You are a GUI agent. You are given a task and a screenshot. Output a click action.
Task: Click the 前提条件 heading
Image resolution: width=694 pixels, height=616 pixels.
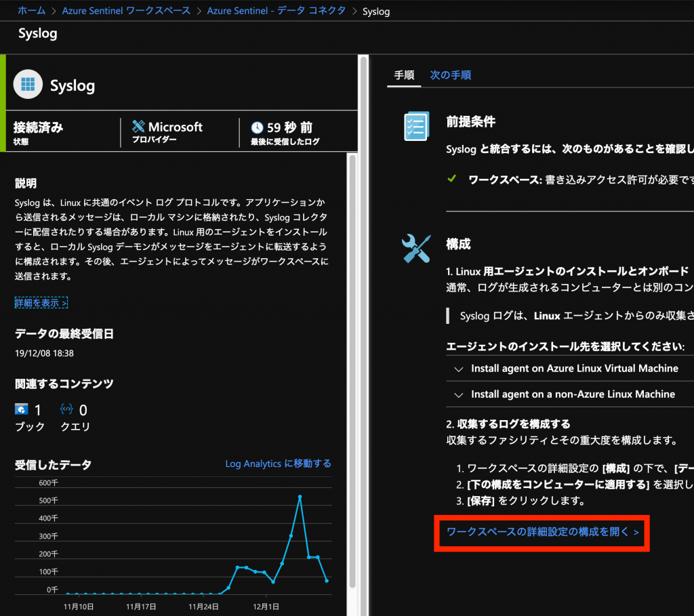click(471, 121)
